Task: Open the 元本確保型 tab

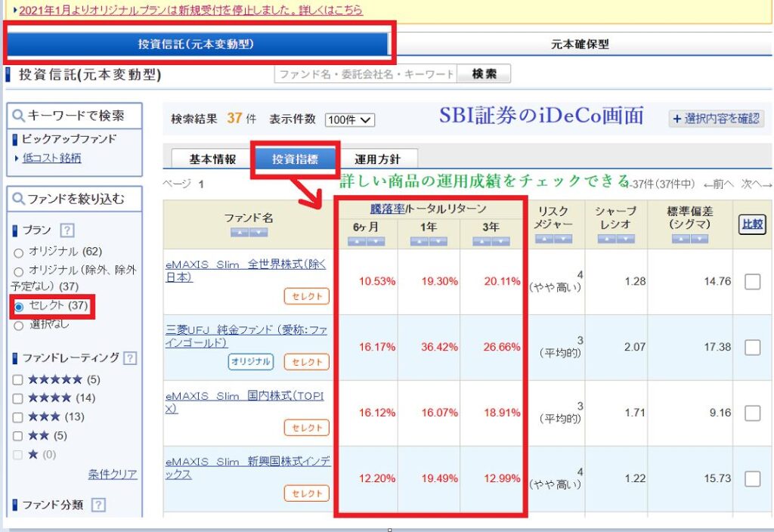Action: [x=580, y=45]
